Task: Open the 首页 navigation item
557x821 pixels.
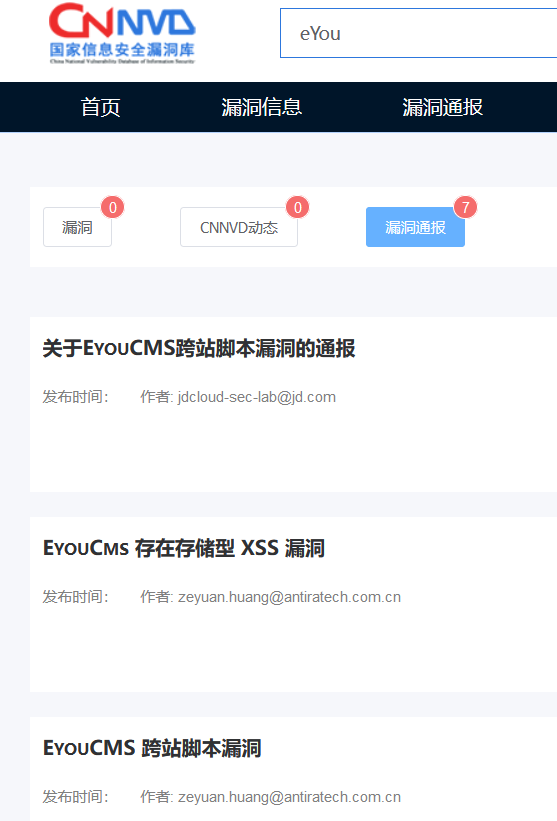Action: pos(101,107)
